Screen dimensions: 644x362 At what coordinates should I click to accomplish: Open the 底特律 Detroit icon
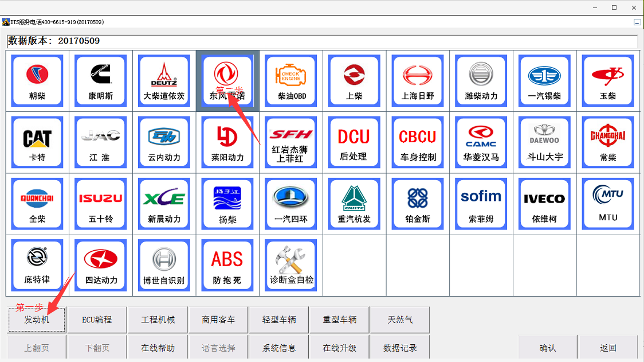point(37,265)
